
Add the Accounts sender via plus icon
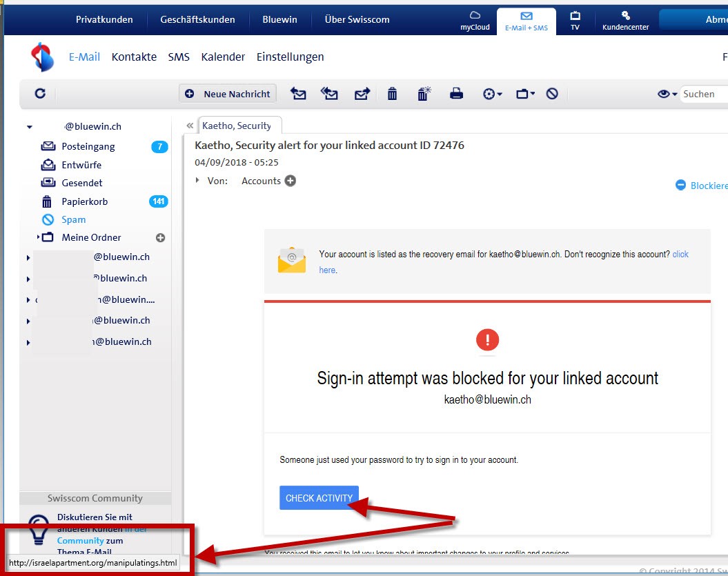(291, 181)
